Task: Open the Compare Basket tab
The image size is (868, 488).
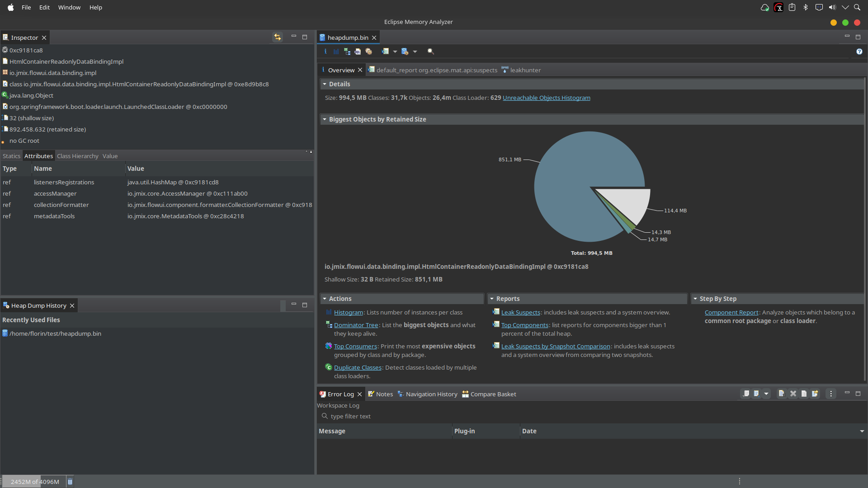Action: point(489,394)
